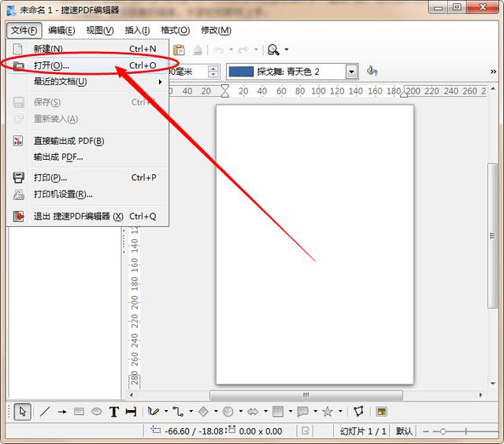Select the Rectangle tool
The height and width of the screenshot is (444, 504).
point(79,412)
